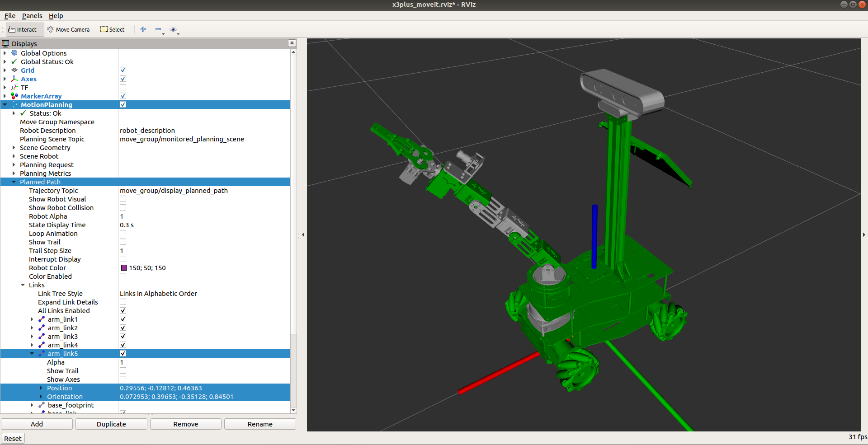Viewport: 868px width, 445px height.
Task: Disable the Grid display checkbox
Action: point(123,70)
